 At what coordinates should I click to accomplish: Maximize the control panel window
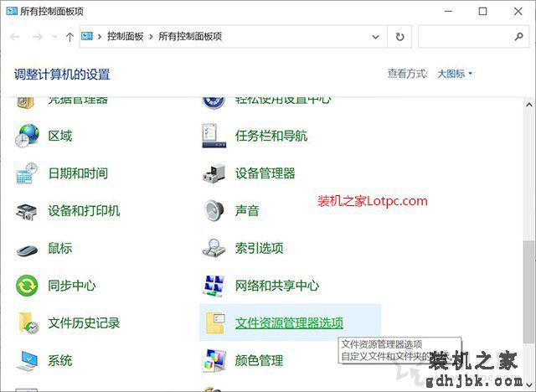click(482, 11)
